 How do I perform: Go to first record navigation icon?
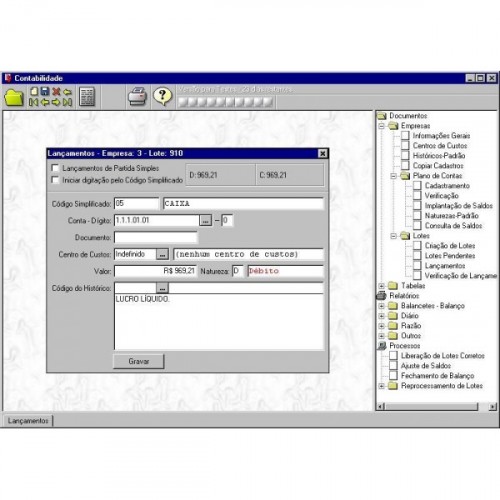[33, 102]
